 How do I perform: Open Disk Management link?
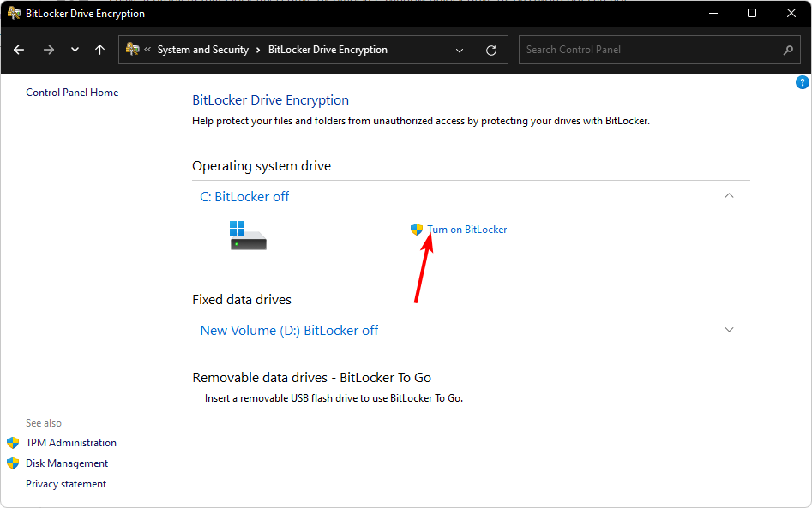67,463
